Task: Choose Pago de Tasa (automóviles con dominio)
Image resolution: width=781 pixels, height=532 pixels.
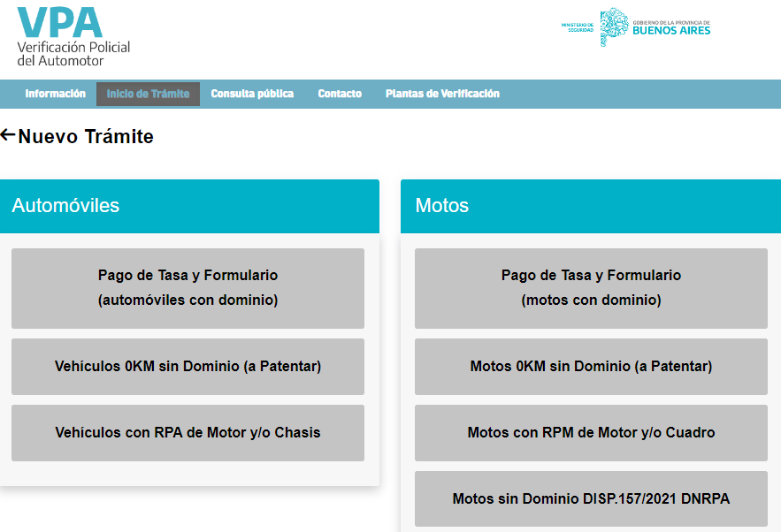Action: pyautogui.click(x=188, y=288)
